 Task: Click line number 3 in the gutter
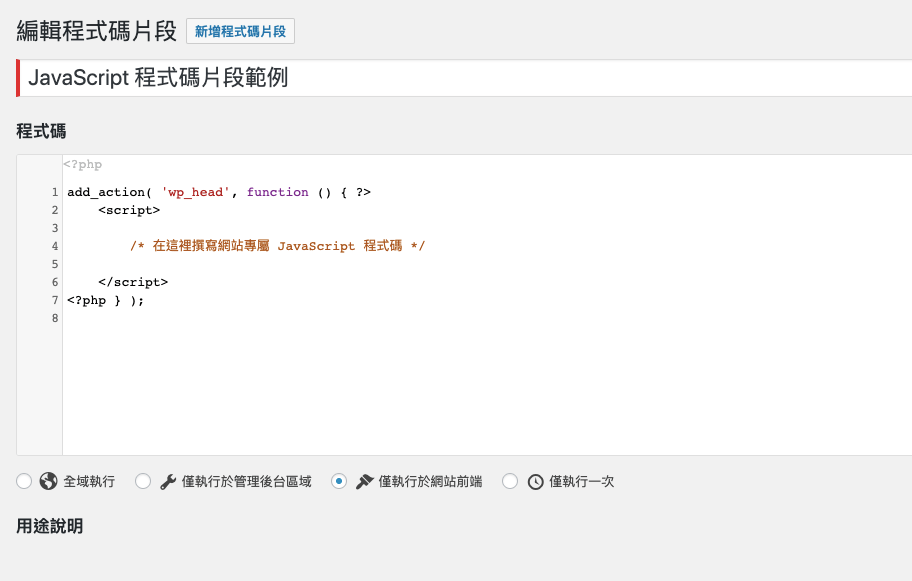55,228
